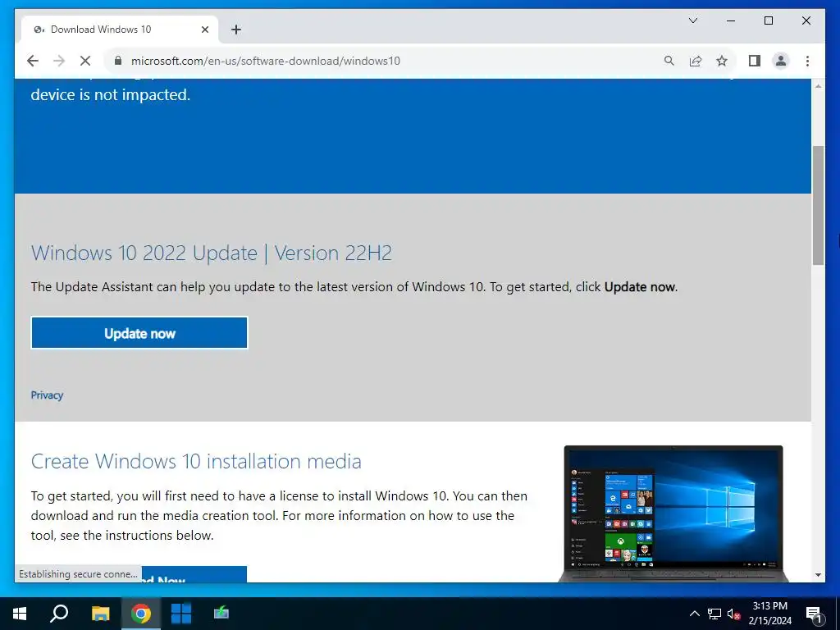Image resolution: width=840 pixels, height=630 pixels.
Task: Share this page via the share icon
Action: coord(696,61)
